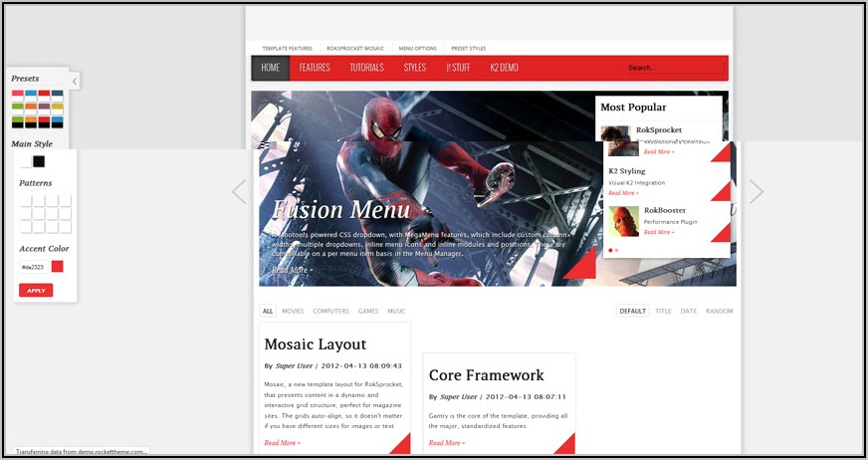
Task: Choose the black Main Style swatch
Action: (39, 161)
